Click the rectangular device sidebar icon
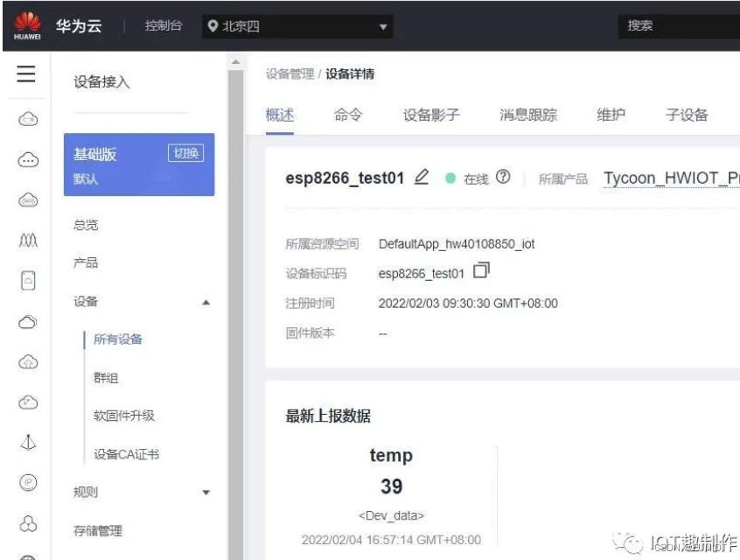Image resolution: width=740 pixels, height=560 pixels. pyautogui.click(x=28, y=281)
